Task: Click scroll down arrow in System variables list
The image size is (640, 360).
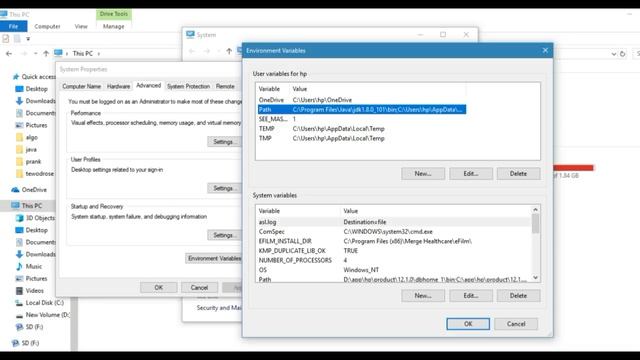Action: [x=536, y=278]
